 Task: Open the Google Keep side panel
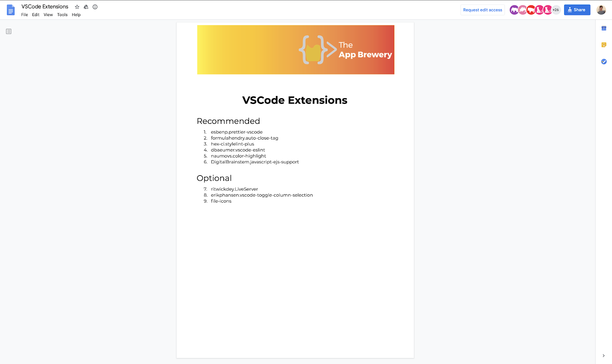(x=604, y=45)
